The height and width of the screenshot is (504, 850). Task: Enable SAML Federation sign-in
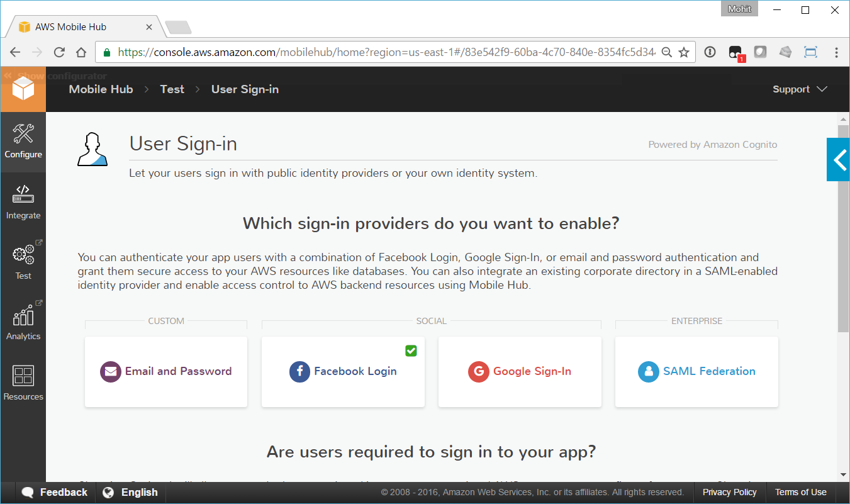tap(696, 372)
